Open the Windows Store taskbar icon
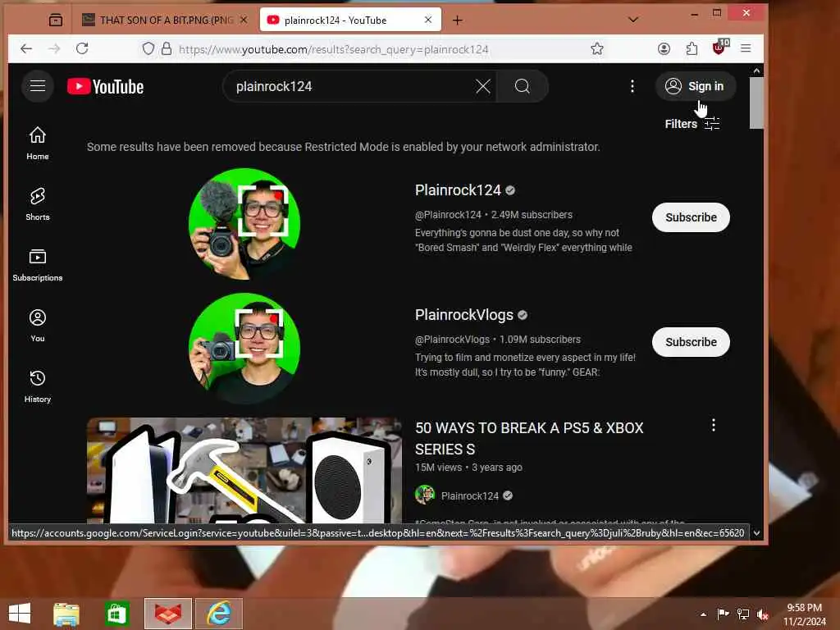Screen dimensions: 840x630 pos(116,614)
